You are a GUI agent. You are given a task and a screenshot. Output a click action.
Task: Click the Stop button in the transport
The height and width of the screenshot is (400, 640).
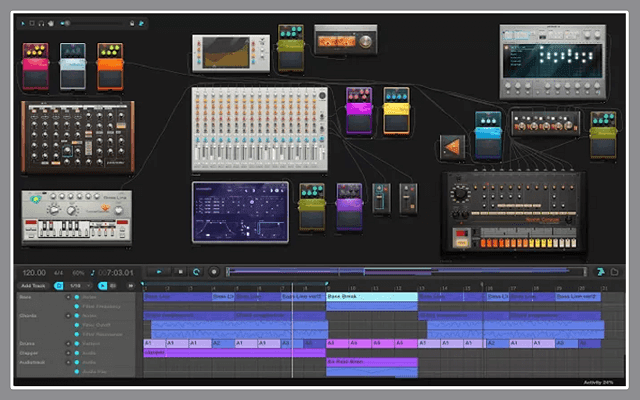coord(180,271)
